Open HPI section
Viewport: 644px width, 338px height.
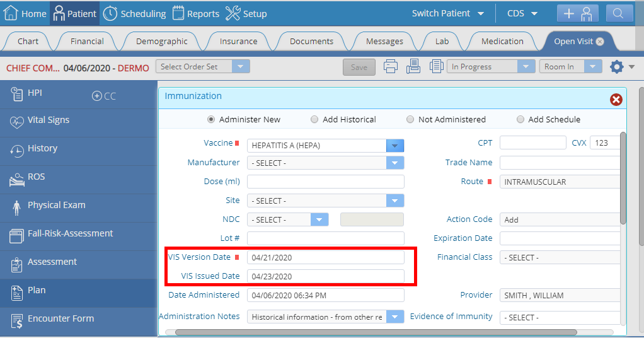coord(78,95)
